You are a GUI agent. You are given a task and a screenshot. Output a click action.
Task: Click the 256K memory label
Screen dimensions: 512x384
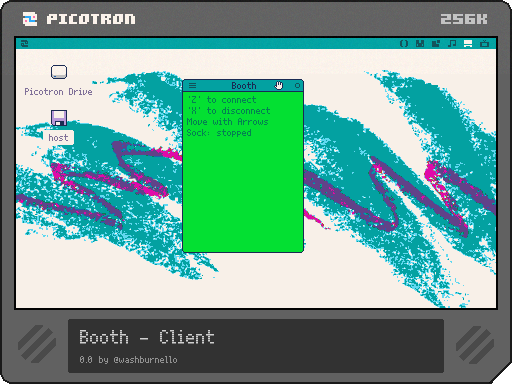(464, 19)
